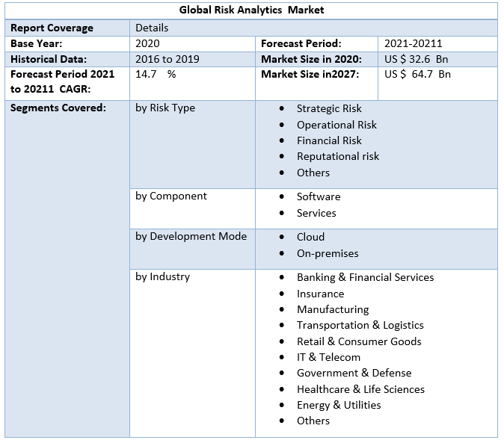
Task: Click the Historical Data 2016 to 2019 cell
Action: (x=168, y=59)
